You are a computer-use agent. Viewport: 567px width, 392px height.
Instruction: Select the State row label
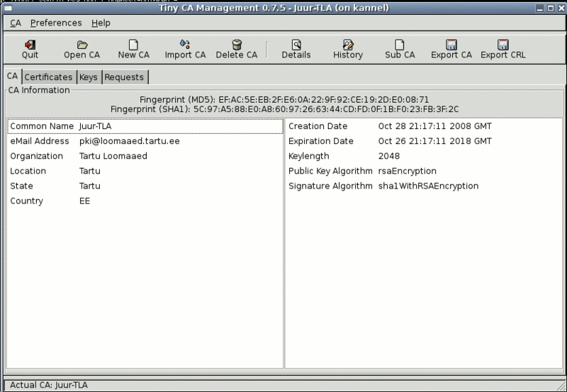(x=21, y=186)
